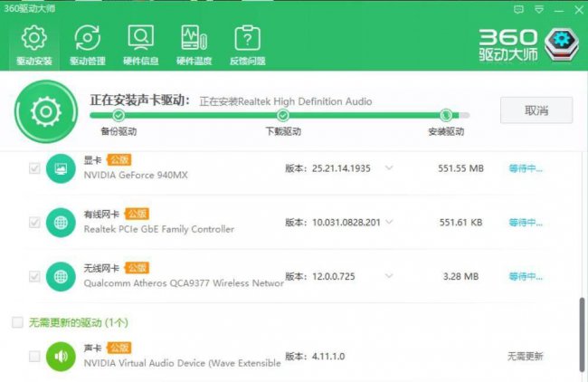
Task: Expand version dropdown for 25.21.14.1935
Action: (x=389, y=167)
